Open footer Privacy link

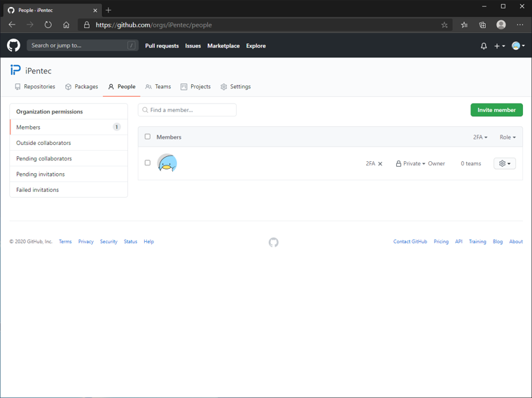click(x=86, y=242)
